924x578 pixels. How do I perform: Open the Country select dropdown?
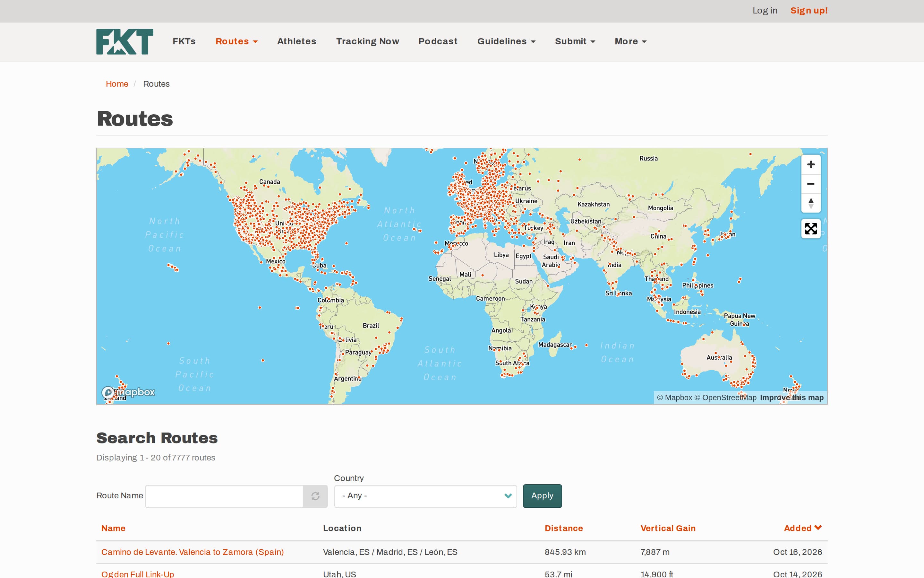425,496
